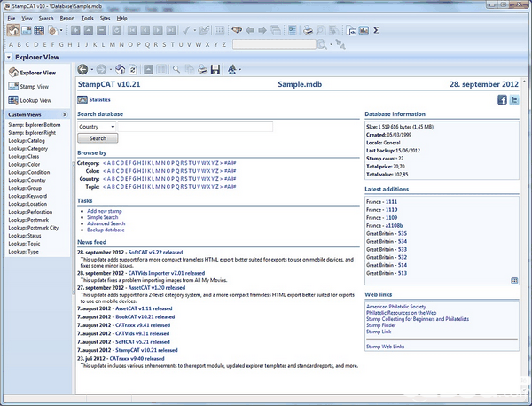Save explorer page with floppy disk icon
This screenshot has width=532, height=406.
215,69
